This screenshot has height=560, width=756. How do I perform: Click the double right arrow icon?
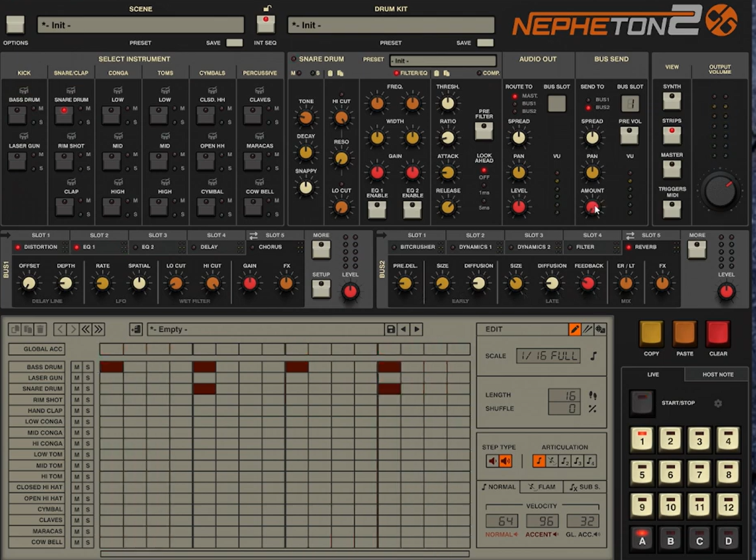click(x=99, y=329)
